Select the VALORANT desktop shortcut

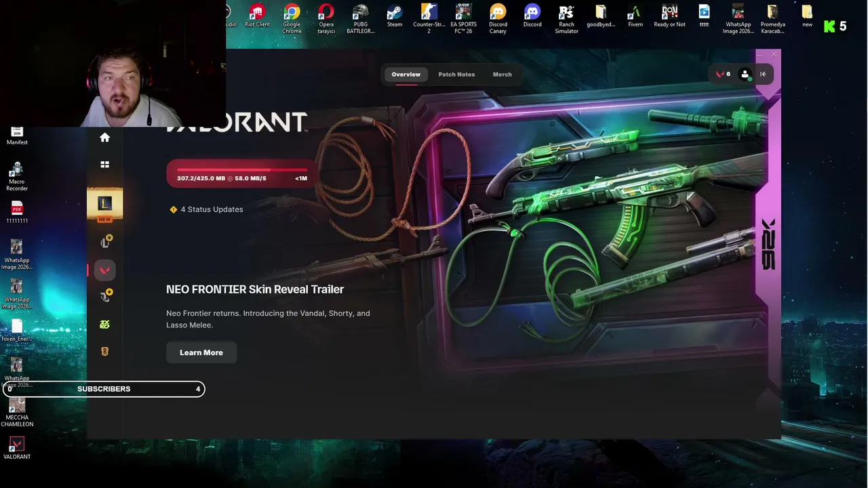(x=17, y=449)
